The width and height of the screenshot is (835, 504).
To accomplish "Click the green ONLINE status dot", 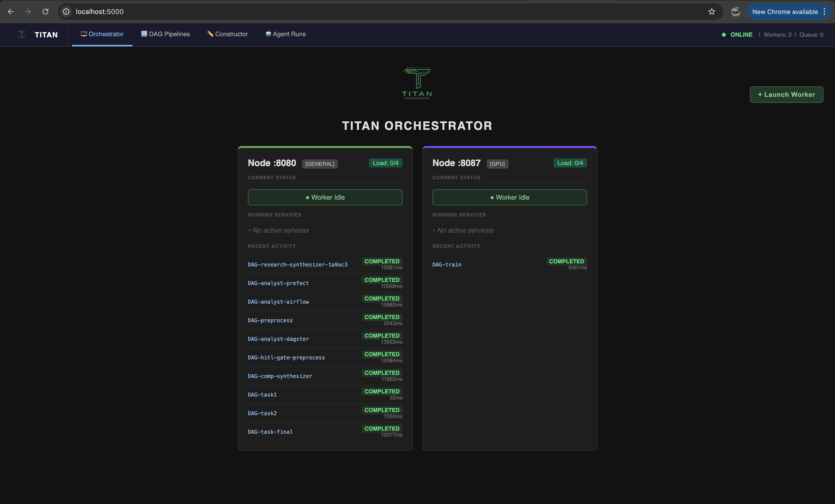I will [724, 35].
